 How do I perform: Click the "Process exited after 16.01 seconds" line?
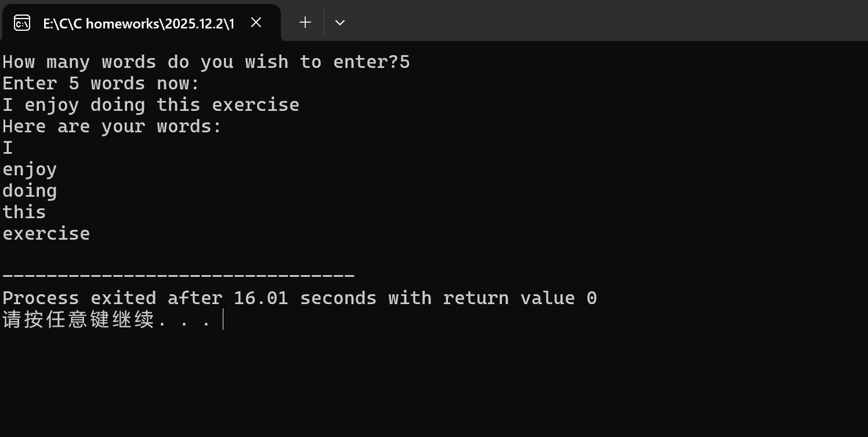point(299,298)
